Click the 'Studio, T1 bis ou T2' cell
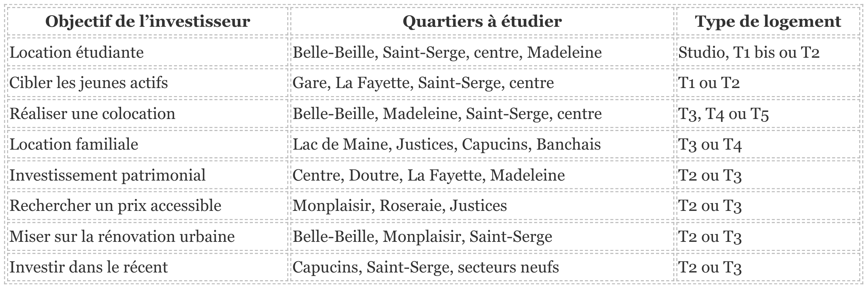Viewport: 868px width, 287px height. coord(768,52)
